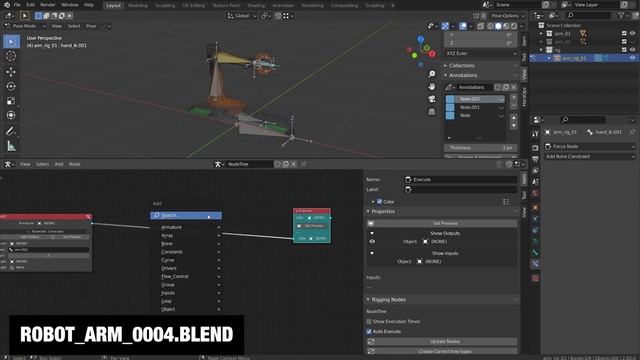
Task: Toggle eye icon beside Show Outputs Object
Action: (372, 242)
